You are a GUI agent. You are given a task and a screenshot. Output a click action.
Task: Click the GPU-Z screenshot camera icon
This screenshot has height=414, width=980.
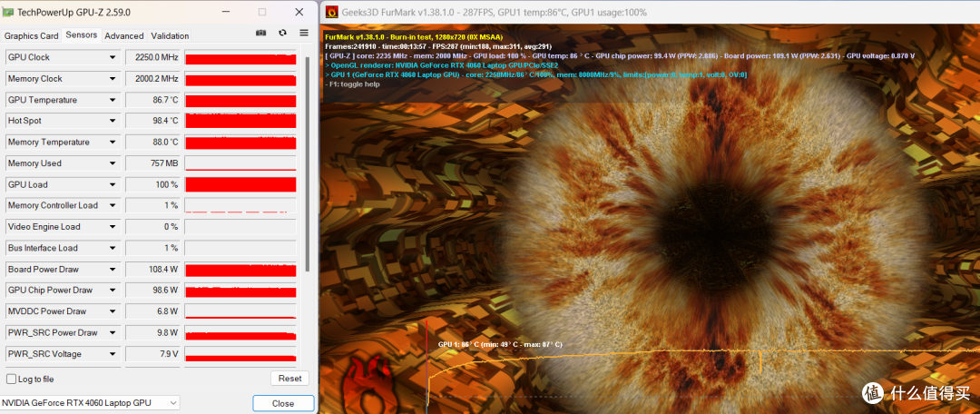coord(261,33)
